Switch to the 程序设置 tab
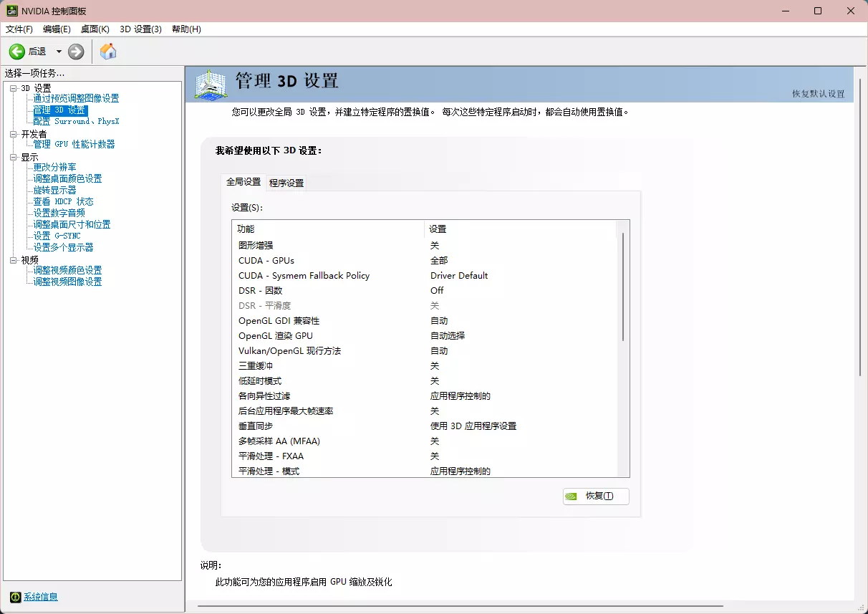Image resolution: width=868 pixels, height=614 pixels. point(286,183)
